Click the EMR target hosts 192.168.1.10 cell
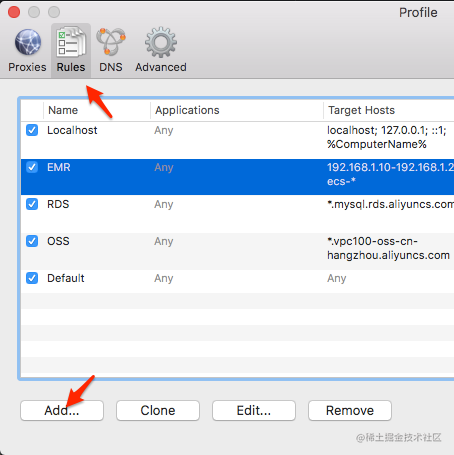454x455 pixels. click(x=390, y=174)
